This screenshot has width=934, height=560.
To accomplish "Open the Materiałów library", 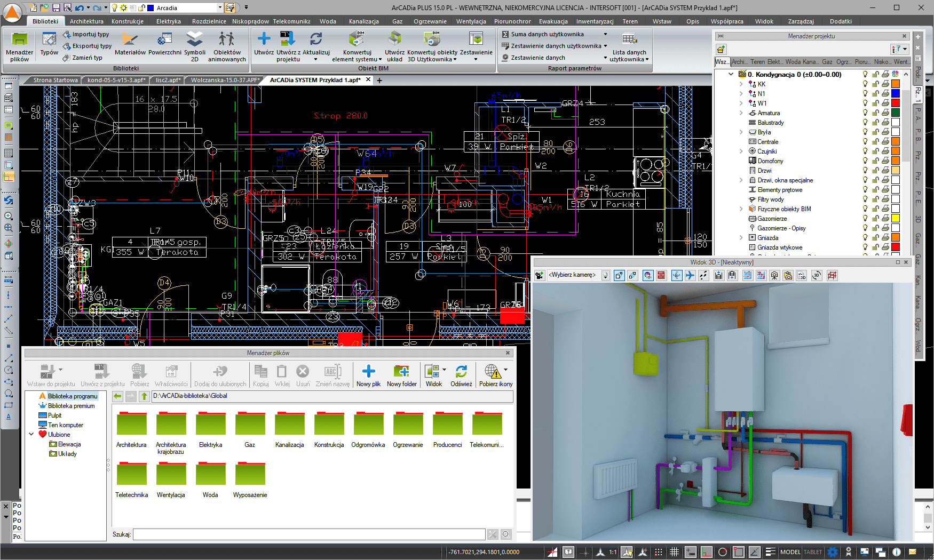I will [130, 44].
